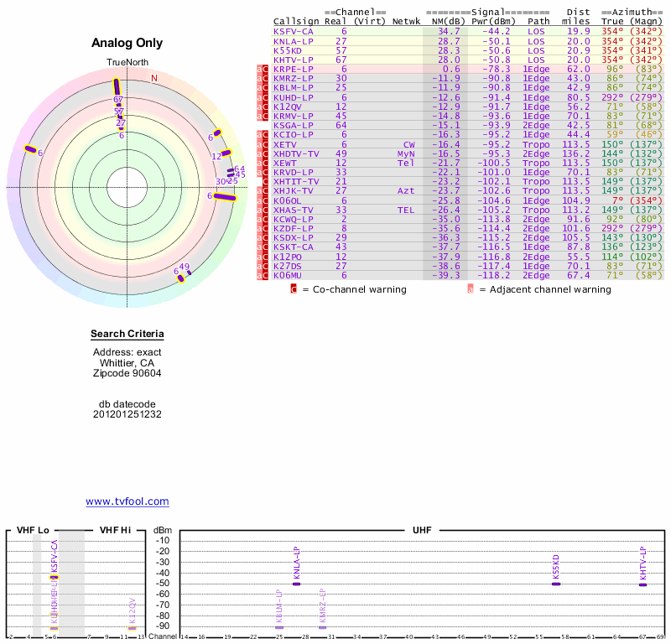Click the pink adjacent channel legend icon
The image size is (671, 644).
pos(470,289)
